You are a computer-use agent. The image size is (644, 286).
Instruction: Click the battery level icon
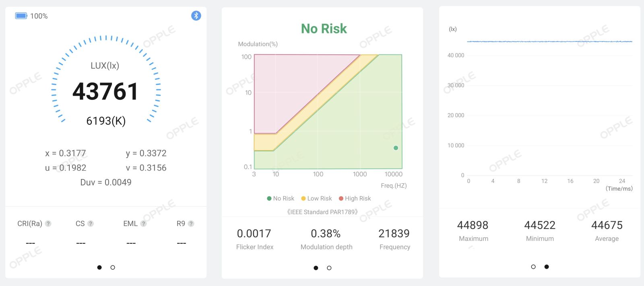pyautogui.click(x=21, y=16)
